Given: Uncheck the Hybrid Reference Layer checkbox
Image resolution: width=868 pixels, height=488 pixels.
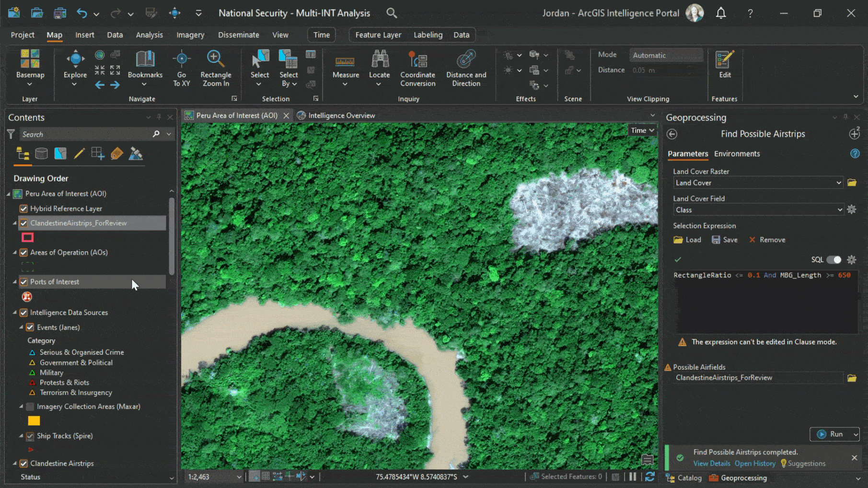Looking at the screenshot, I should click(23, 209).
